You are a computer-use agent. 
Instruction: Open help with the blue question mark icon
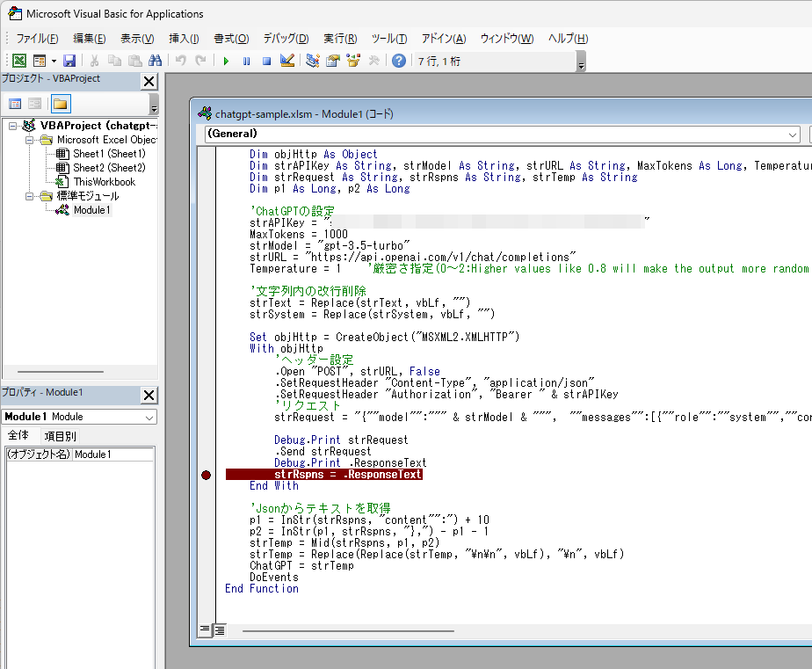pos(399,61)
